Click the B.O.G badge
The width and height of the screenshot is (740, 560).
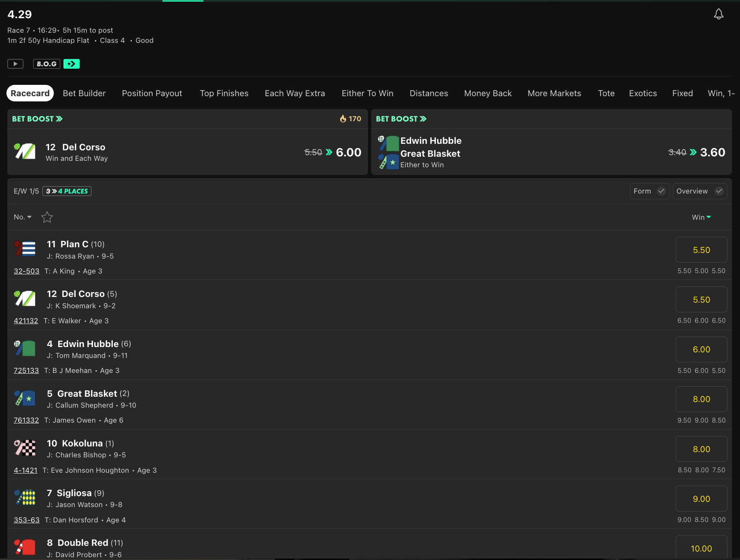(47, 64)
